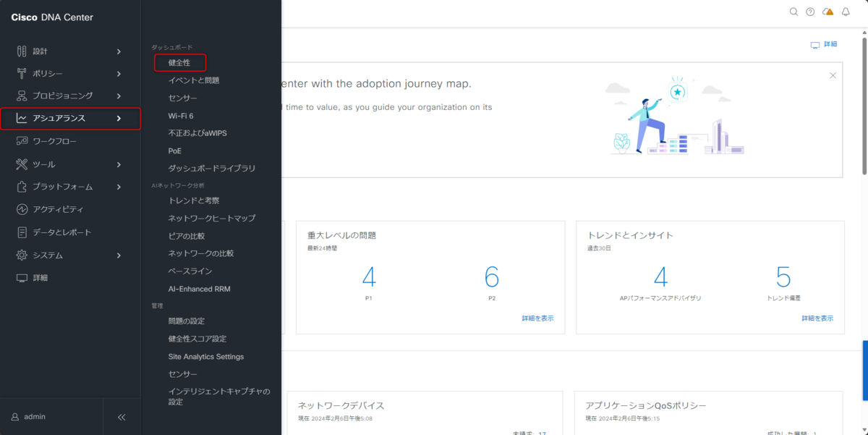This screenshot has width=868, height=435.
Task: Open インテリジェントキャプチャの設定 item
Action: pyautogui.click(x=219, y=397)
